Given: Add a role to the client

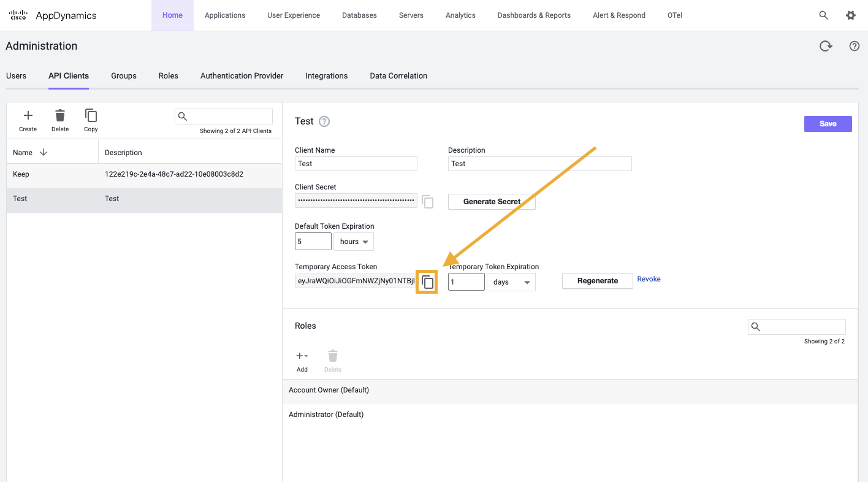Looking at the screenshot, I should tap(302, 361).
